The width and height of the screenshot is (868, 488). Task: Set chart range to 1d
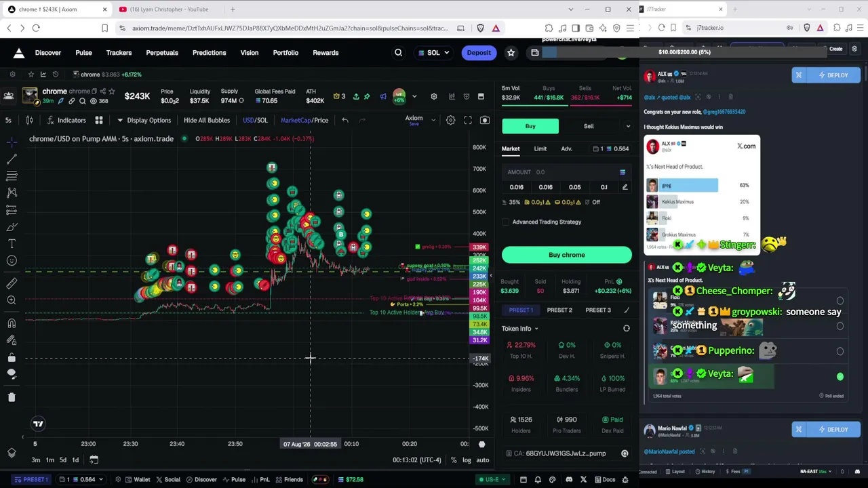[x=75, y=460]
